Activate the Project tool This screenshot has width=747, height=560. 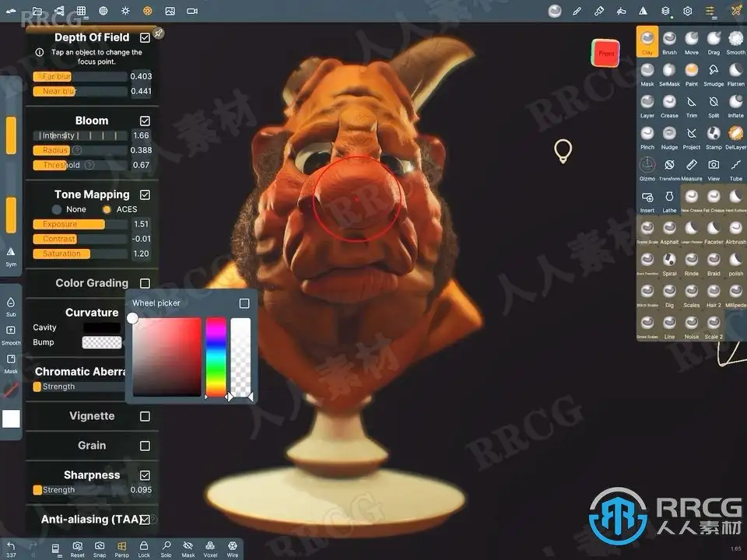click(x=691, y=137)
